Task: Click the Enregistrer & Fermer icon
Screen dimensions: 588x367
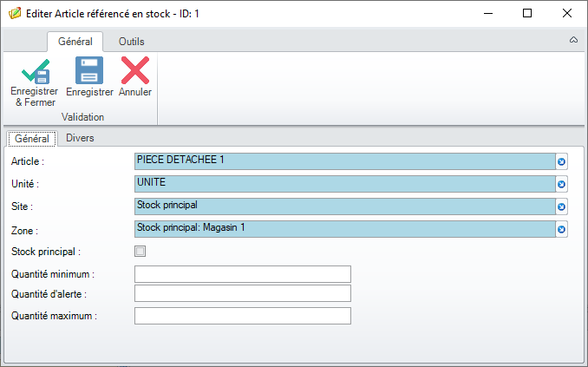Action: (35, 71)
